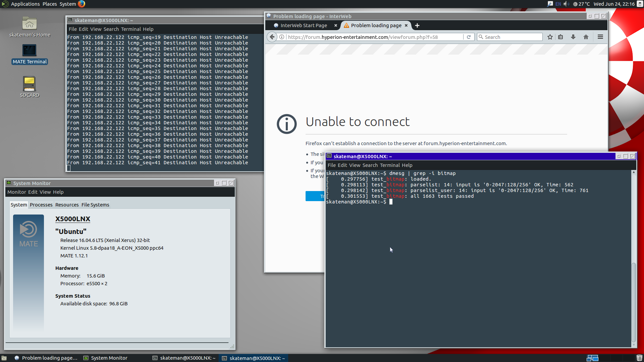Click the clock showing Wed Jun 24, 22:16
644x362 pixels.
(x=614, y=4)
